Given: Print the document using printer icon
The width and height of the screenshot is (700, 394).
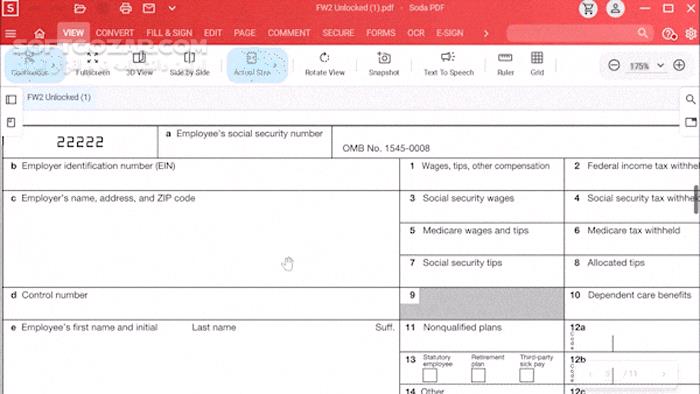Looking at the screenshot, I should click(125, 8).
